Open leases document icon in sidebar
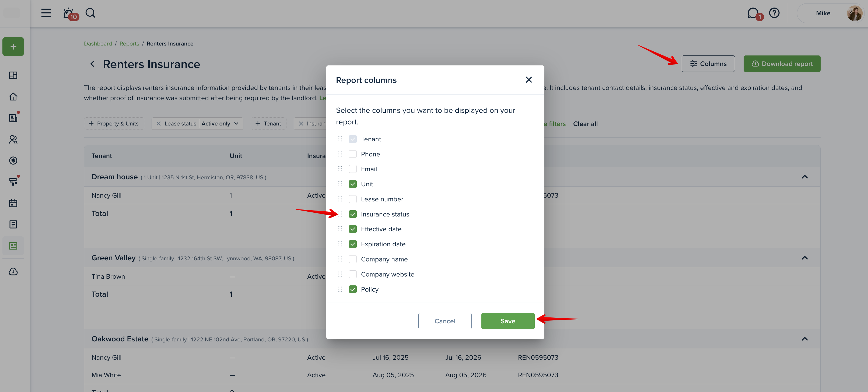The image size is (868, 392). [x=13, y=118]
